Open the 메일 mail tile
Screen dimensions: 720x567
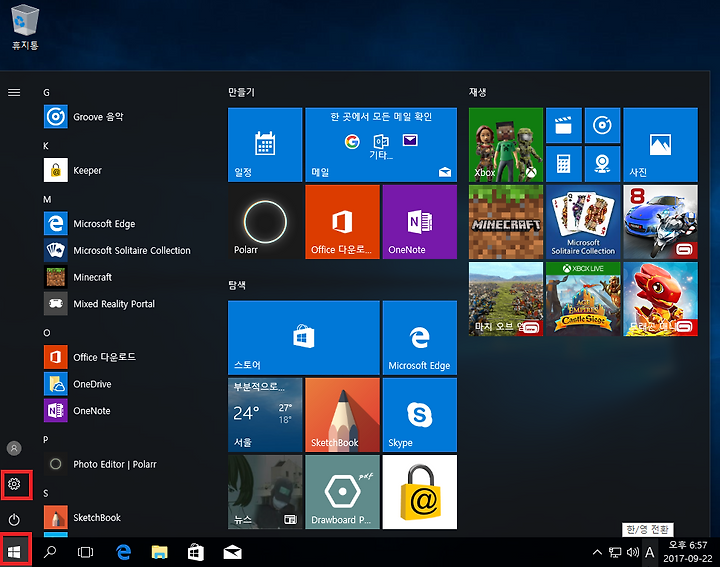click(381, 145)
